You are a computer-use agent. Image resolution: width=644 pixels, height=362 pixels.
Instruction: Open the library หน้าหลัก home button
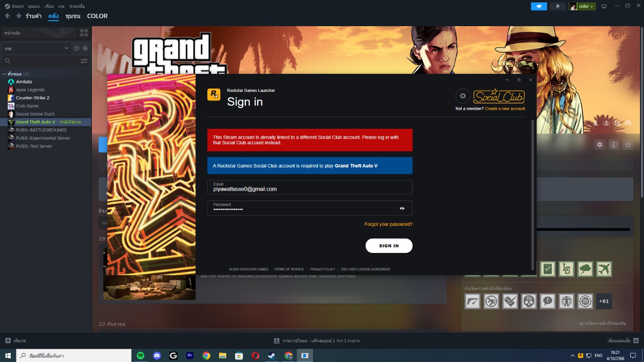point(39,33)
